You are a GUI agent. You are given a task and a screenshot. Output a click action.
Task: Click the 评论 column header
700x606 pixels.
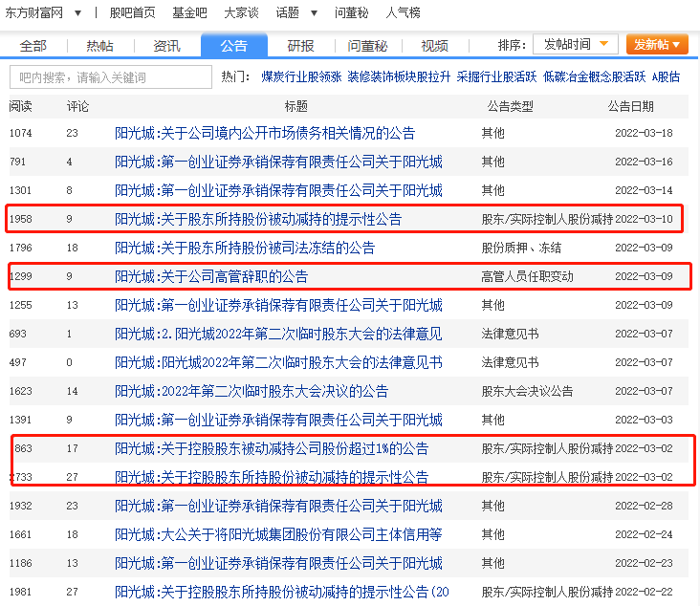click(77, 106)
